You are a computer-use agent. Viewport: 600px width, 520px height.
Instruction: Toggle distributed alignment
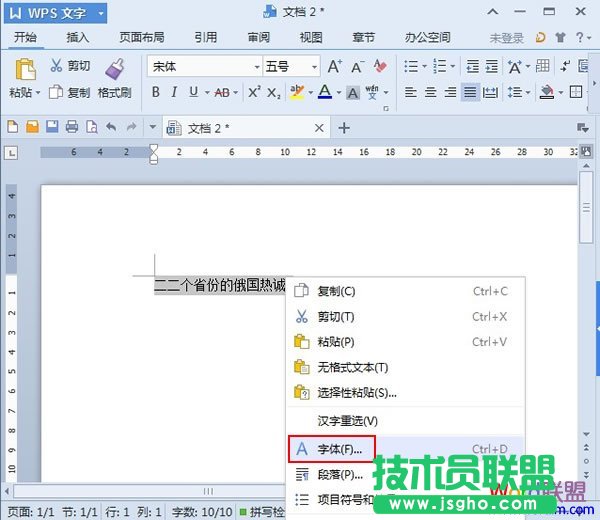[x=490, y=92]
